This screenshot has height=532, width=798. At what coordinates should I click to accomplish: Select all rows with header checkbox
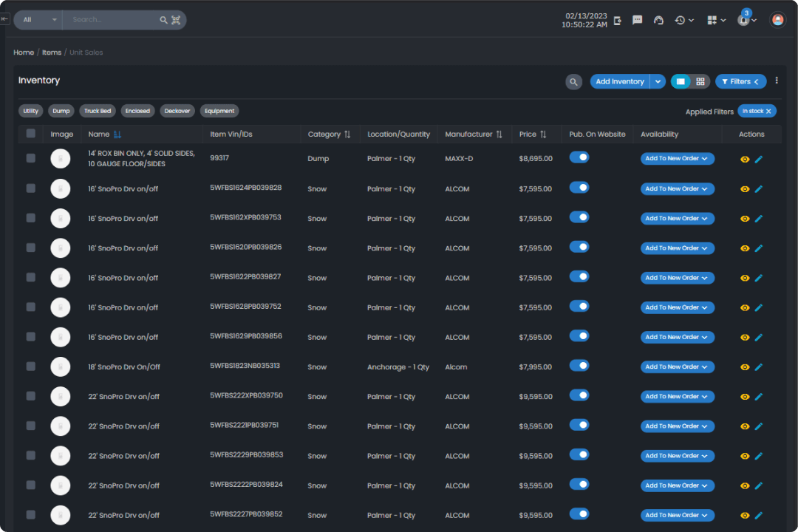point(31,134)
